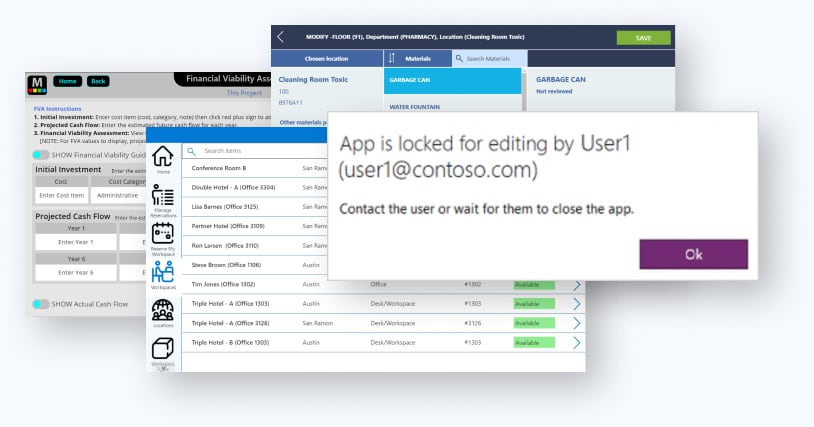This screenshot has width=814, height=427.
Task: Click the Ok button in the locked dialog
Action: [694, 254]
